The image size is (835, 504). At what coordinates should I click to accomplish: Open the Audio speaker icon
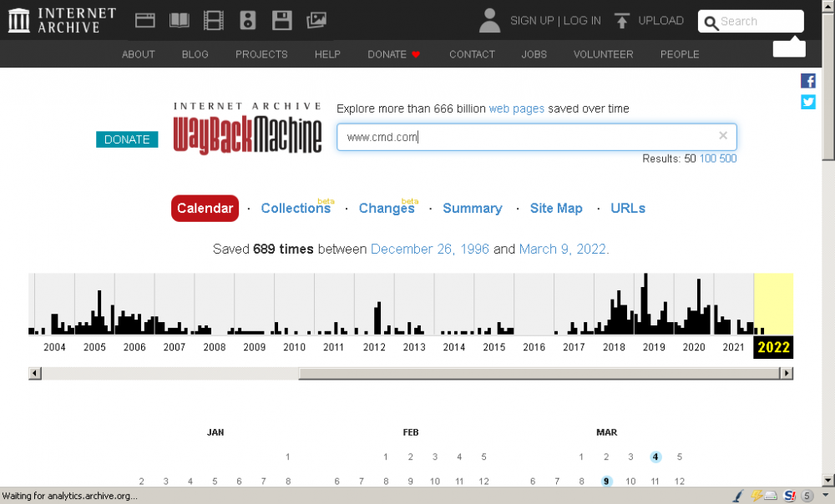coord(248,20)
